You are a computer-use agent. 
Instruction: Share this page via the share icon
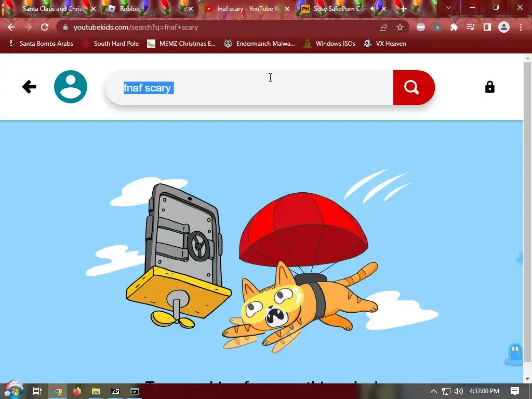(383, 28)
